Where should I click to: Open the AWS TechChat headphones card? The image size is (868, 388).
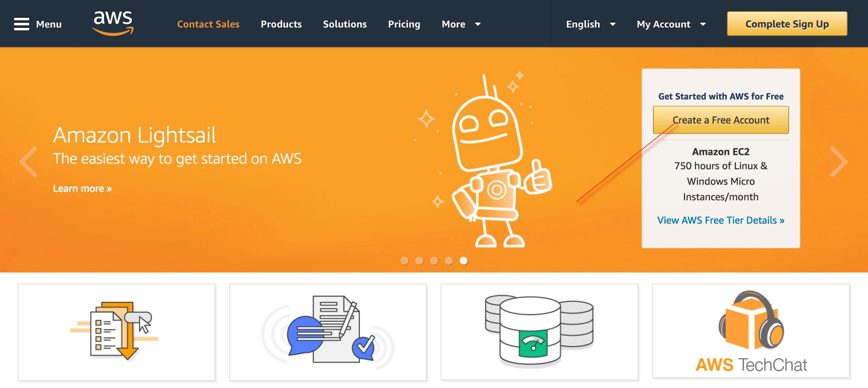point(751,331)
